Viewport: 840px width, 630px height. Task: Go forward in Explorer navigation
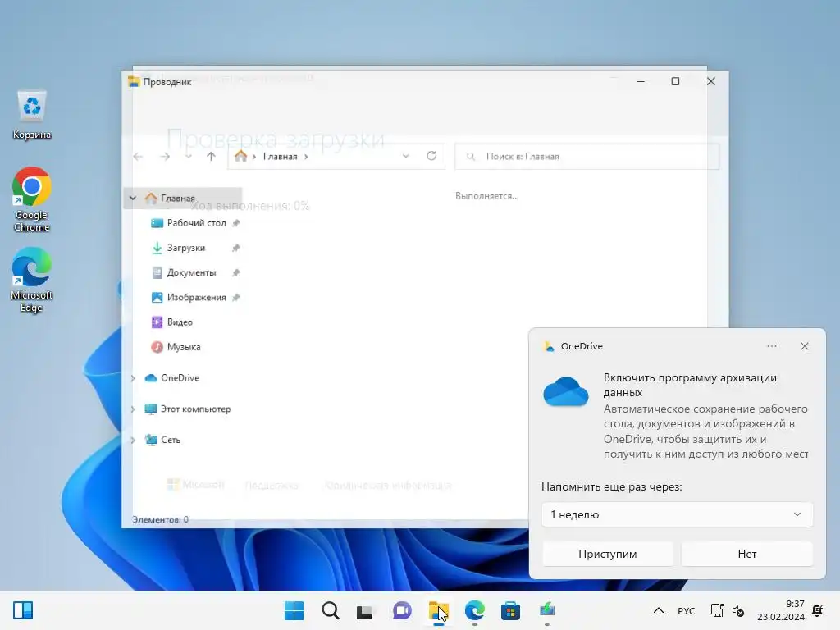165,157
